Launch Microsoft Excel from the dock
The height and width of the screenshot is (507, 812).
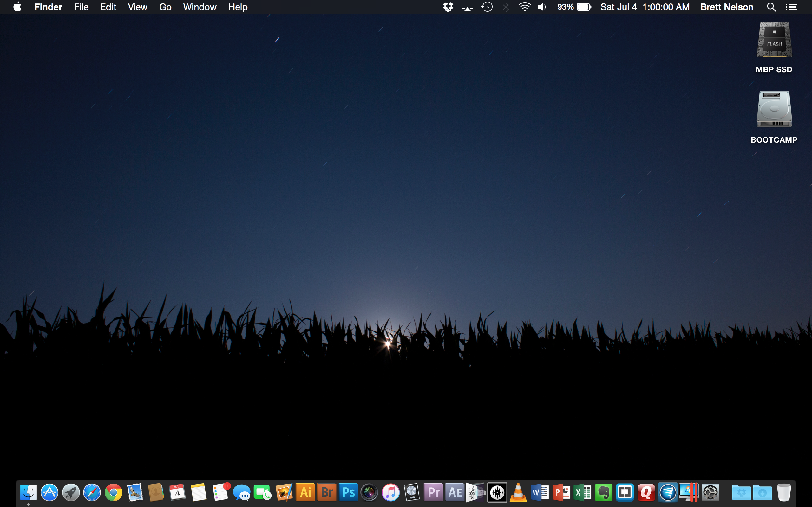pos(582,492)
